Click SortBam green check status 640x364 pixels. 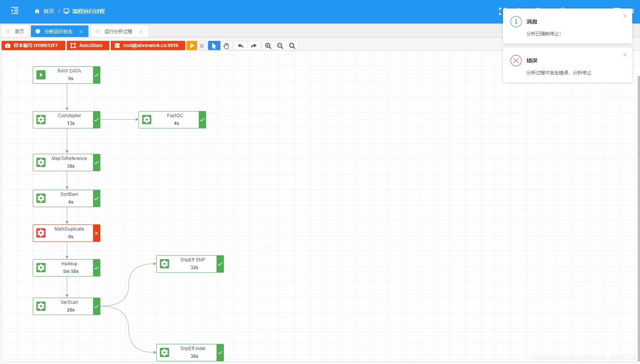[x=97, y=198]
